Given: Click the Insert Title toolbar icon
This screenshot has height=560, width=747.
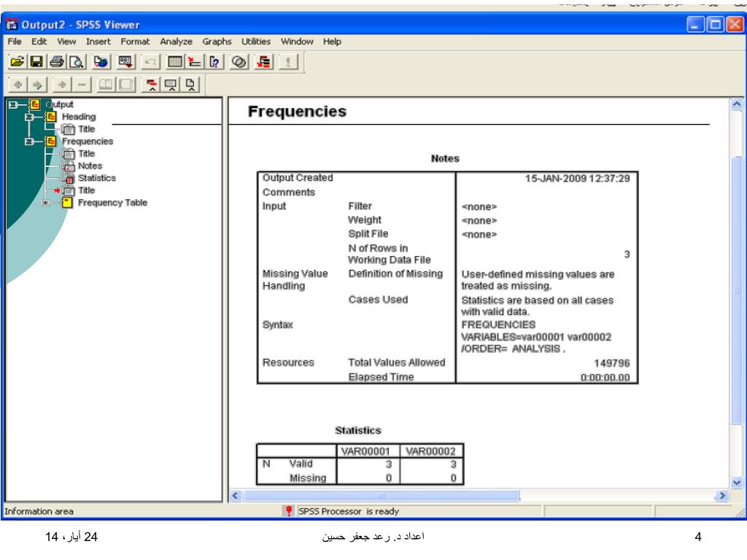Looking at the screenshot, I should click(171, 85).
